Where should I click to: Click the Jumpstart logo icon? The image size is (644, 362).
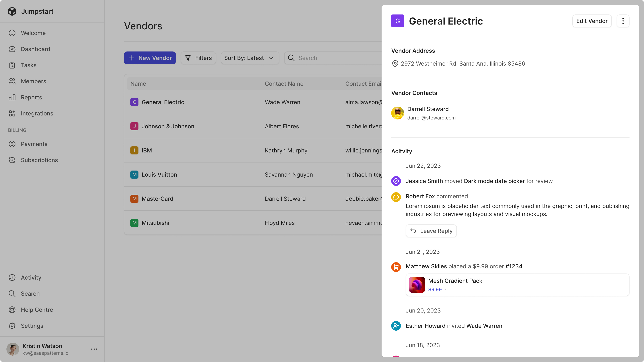point(12,11)
